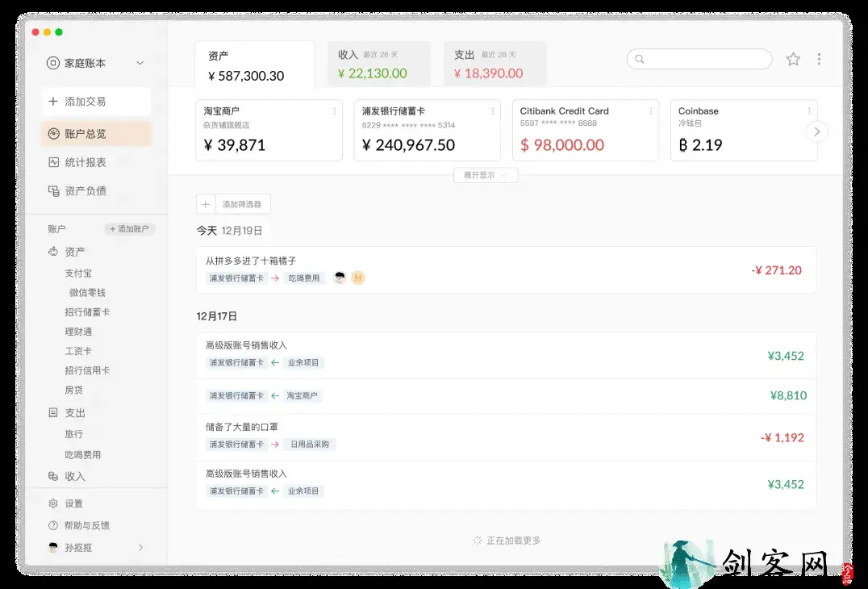Select the 旅行 expense category
The height and width of the screenshot is (589, 868).
(73, 434)
